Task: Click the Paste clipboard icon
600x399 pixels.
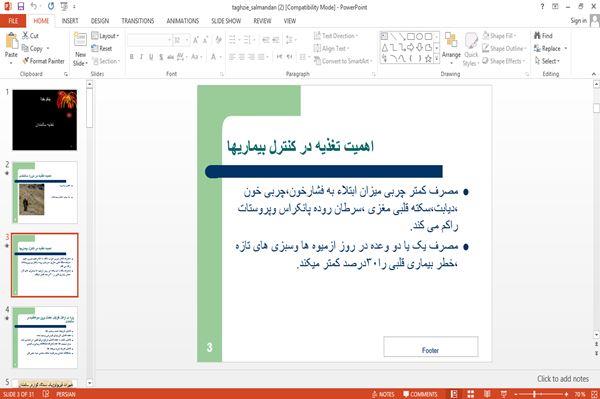Action: (x=11, y=41)
